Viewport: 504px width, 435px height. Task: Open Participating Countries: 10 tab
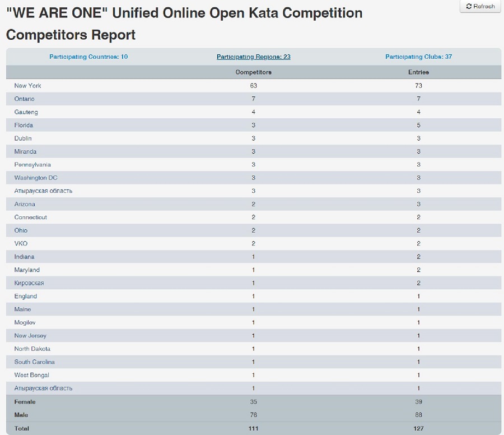tap(88, 57)
